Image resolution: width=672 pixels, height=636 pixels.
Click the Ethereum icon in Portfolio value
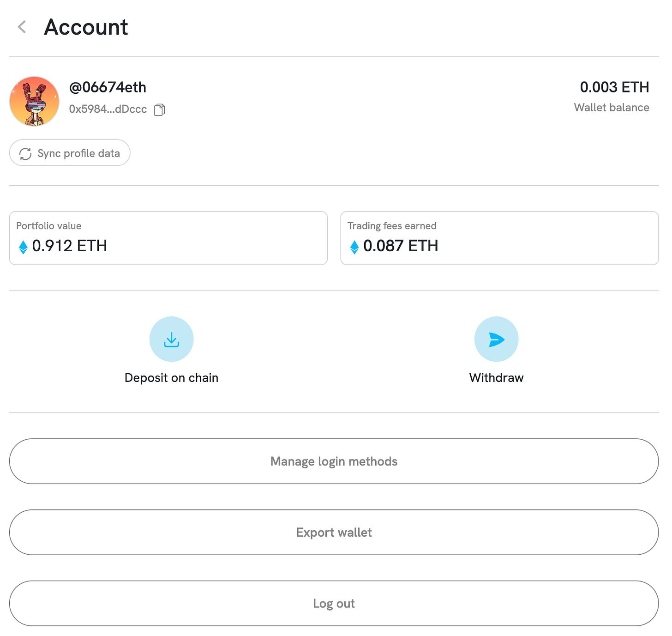click(x=23, y=247)
